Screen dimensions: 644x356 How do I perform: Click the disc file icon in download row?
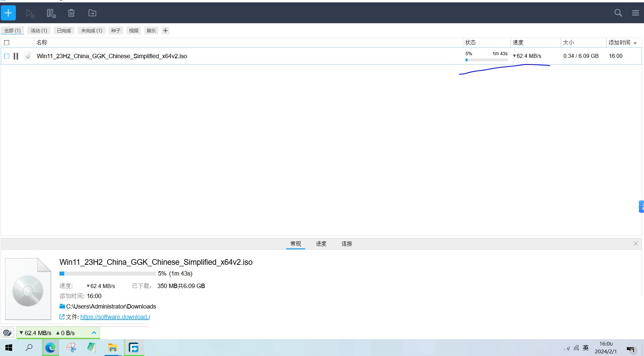pos(28,56)
